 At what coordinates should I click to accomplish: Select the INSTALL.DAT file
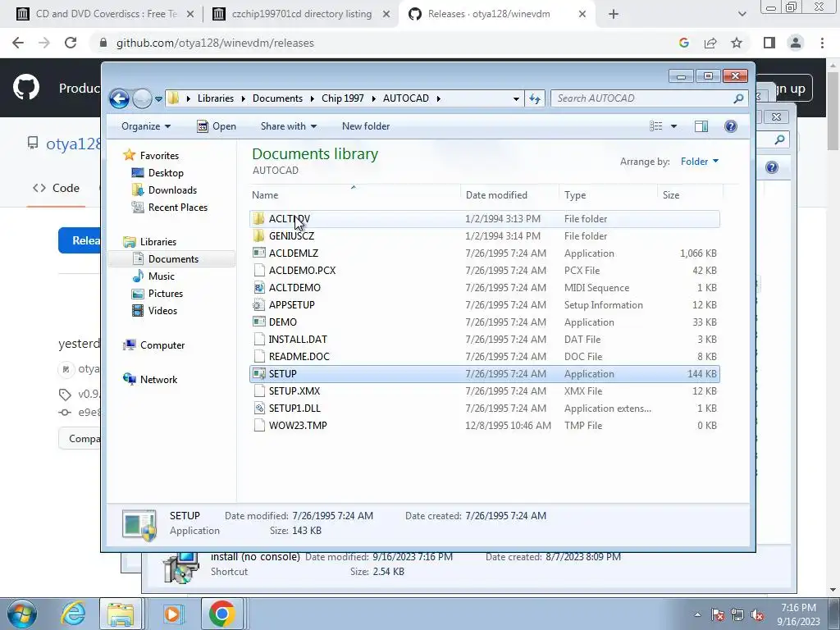point(484,339)
